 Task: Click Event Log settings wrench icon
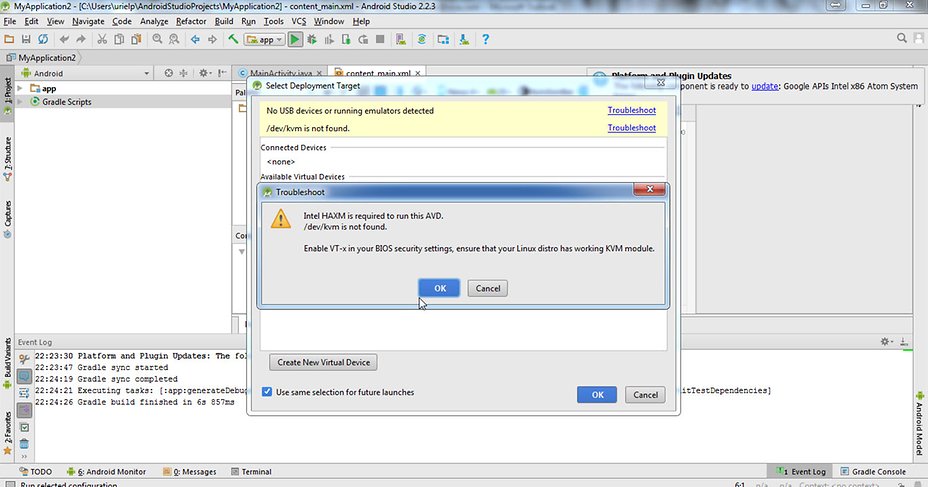(x=24, y=359)
